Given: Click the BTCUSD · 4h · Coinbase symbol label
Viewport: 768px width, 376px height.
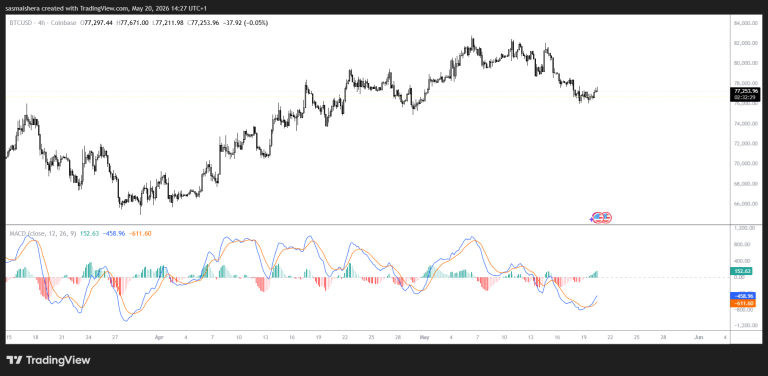Looking at the screenshot, I should 42,23.
